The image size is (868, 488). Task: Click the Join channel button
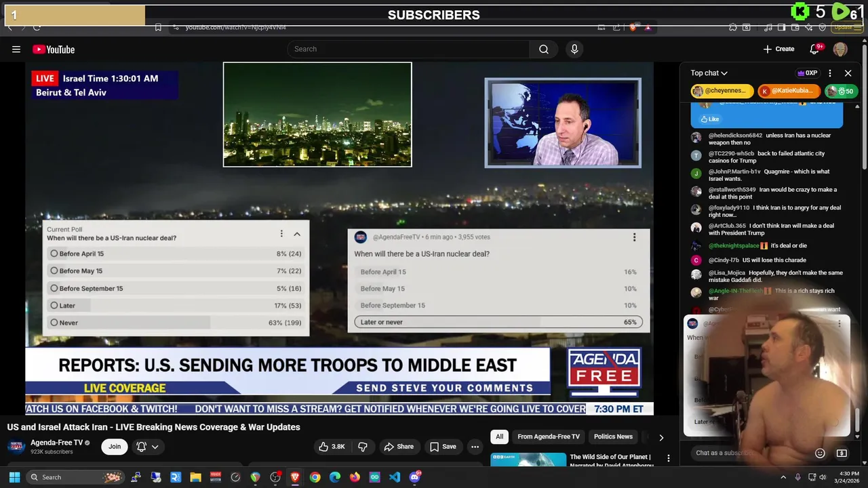tap(115, 447)
